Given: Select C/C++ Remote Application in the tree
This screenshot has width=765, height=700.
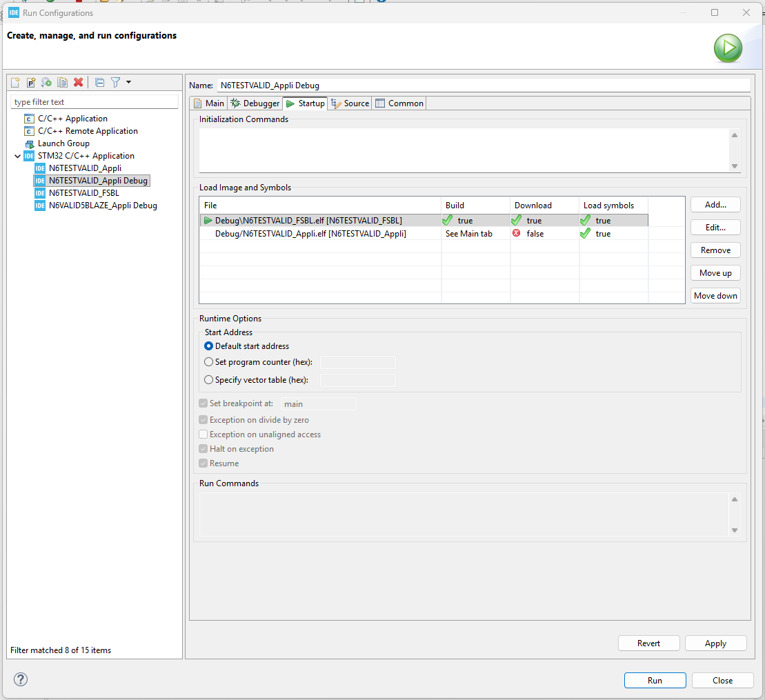Looking at the screenshot, I should (x=88, y=131).
